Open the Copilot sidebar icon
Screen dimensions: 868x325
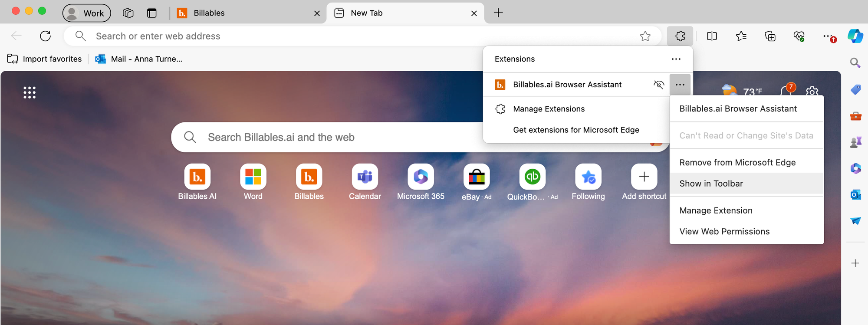(855, 36)
